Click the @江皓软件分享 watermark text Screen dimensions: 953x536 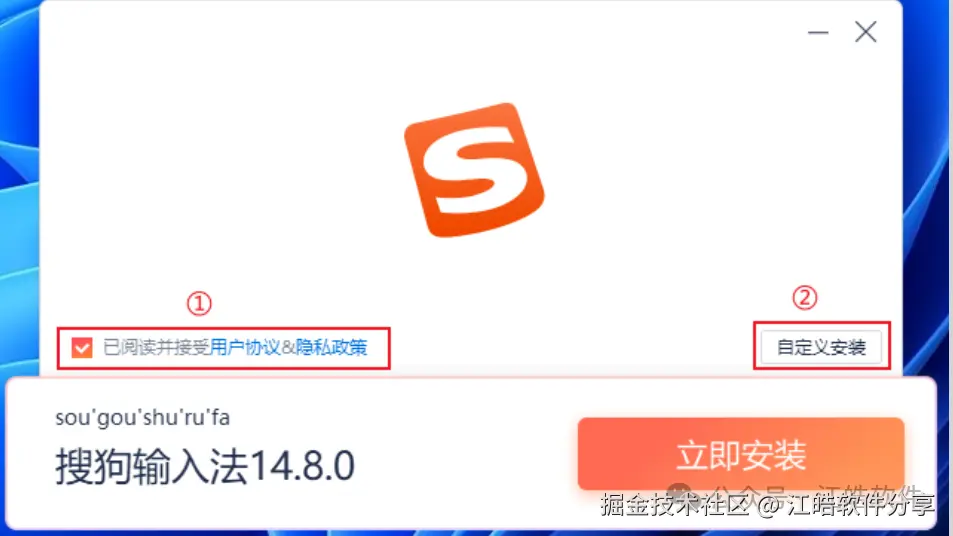[x=847, y=505]
